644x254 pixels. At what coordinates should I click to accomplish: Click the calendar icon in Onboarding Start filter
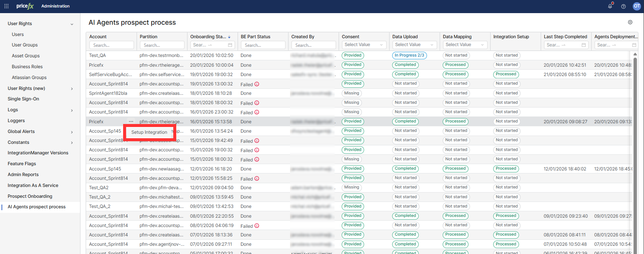pos(230,45)
